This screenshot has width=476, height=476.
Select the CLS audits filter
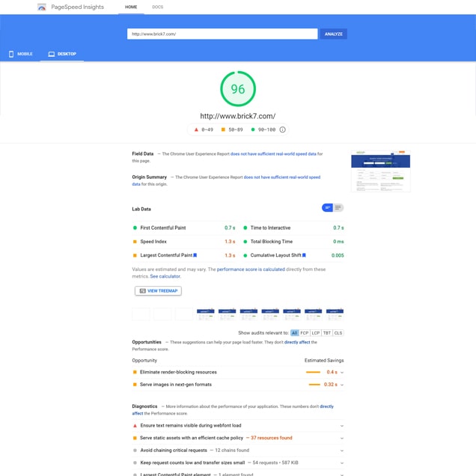(x=338, y=333)
